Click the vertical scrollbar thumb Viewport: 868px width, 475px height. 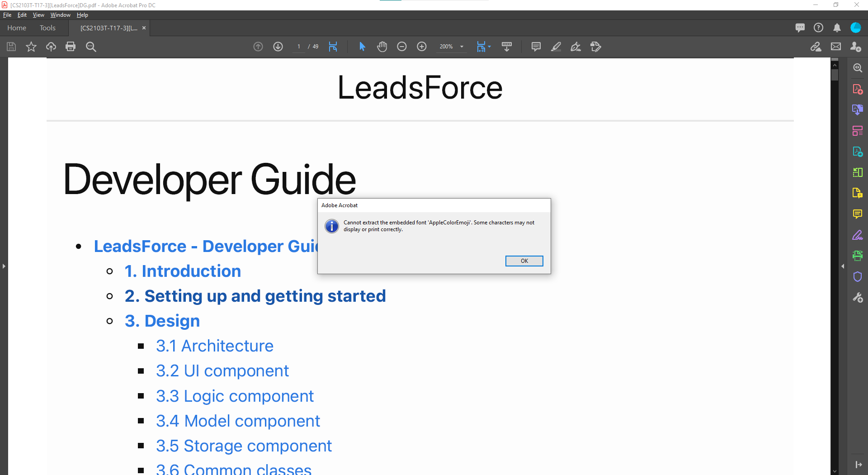[835, 75]
